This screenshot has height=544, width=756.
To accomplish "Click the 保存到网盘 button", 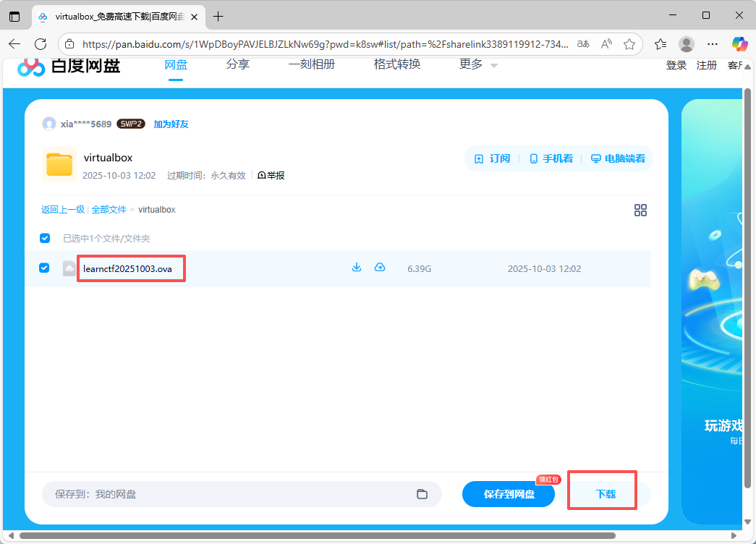I will (x=509, y=494).
